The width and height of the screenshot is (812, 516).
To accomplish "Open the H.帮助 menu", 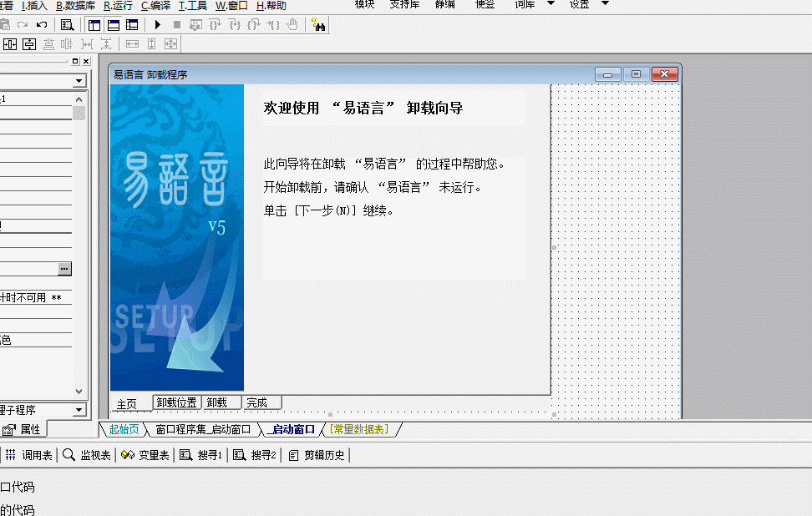I will point(272,6).
